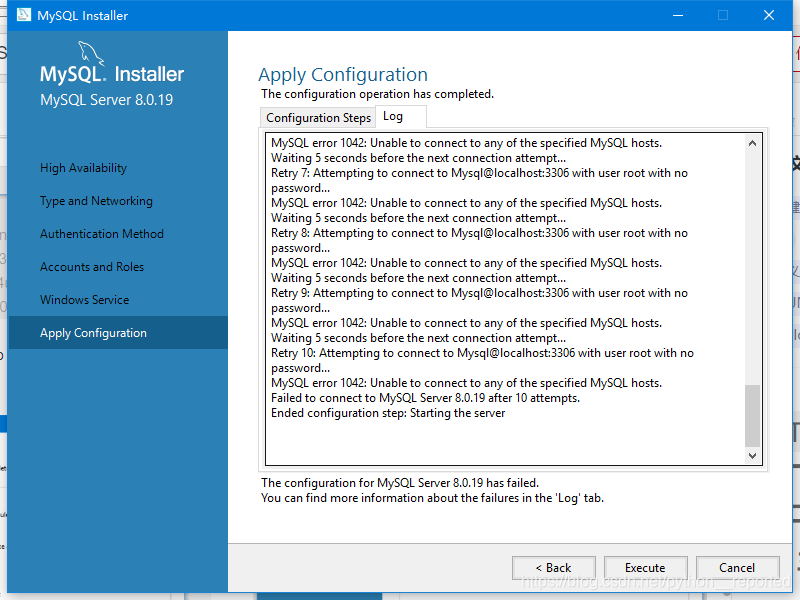Click the Cancel button
The height and width of the screenshot is (600, 800).
tap(737, 568)
